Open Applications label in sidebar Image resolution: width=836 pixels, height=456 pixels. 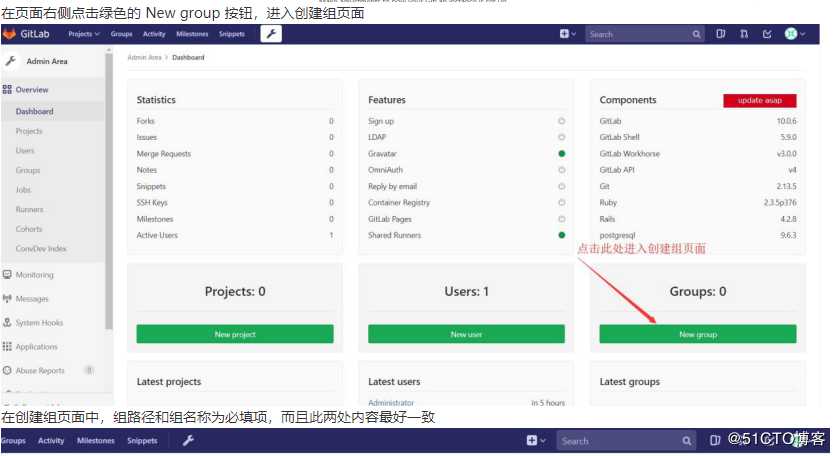coord(36,347)
